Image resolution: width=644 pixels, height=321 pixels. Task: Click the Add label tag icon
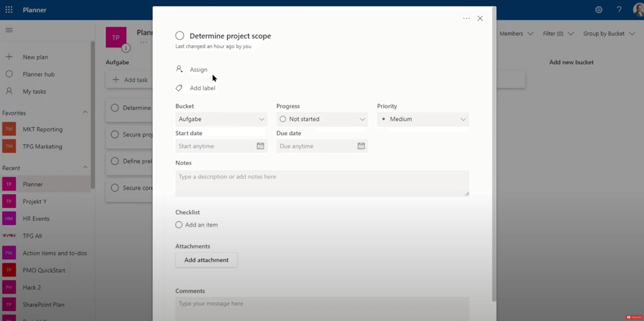pos(179,88)
